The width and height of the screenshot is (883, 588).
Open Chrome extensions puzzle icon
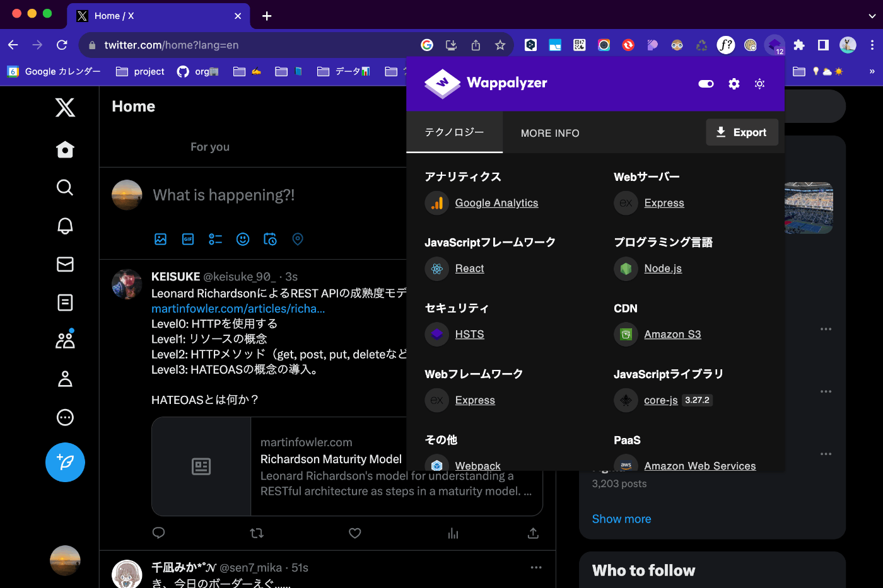pyautogui.click(x=799, y=45)
